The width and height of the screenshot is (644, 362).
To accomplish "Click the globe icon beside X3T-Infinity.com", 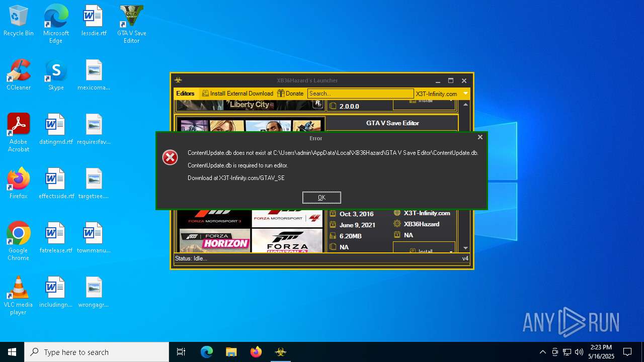I will pos(397,213).
